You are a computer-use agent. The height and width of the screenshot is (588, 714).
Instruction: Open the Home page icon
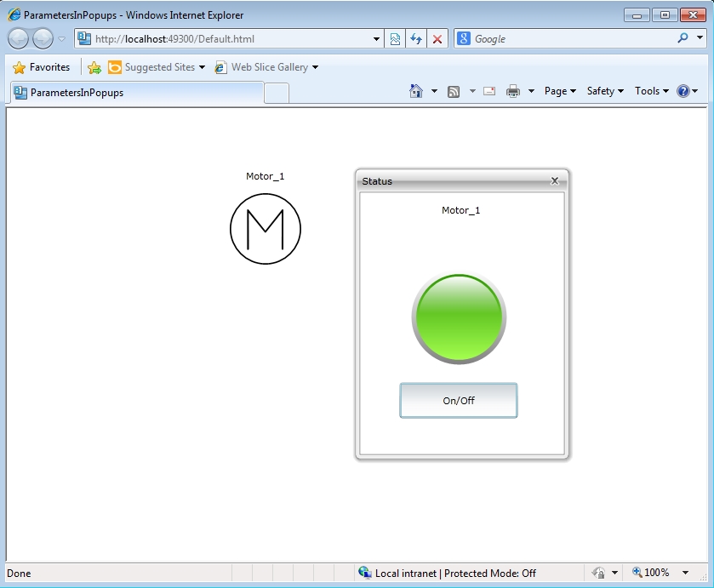tap(416, 91)
